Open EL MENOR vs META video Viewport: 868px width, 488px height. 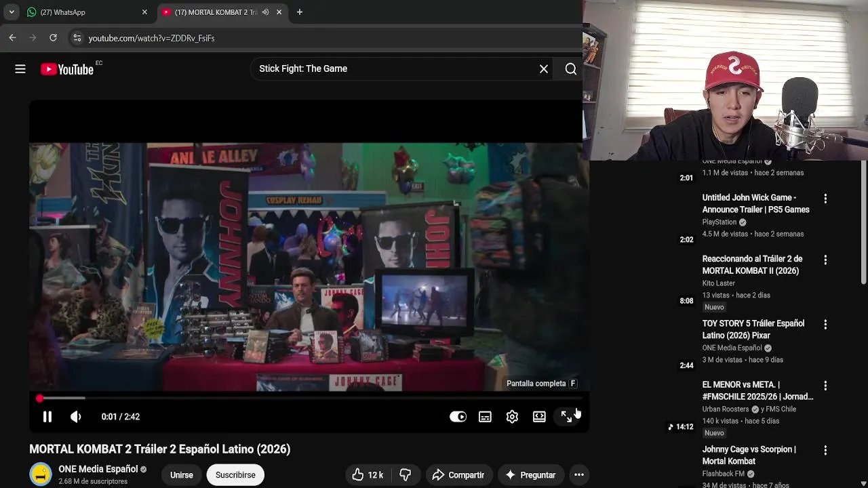pyautogui.click(x=757, y=390)
